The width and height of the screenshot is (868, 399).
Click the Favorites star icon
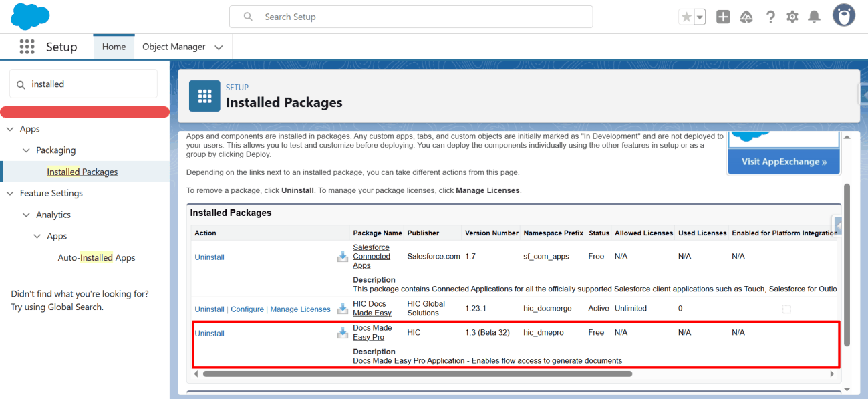coord(686,17)
